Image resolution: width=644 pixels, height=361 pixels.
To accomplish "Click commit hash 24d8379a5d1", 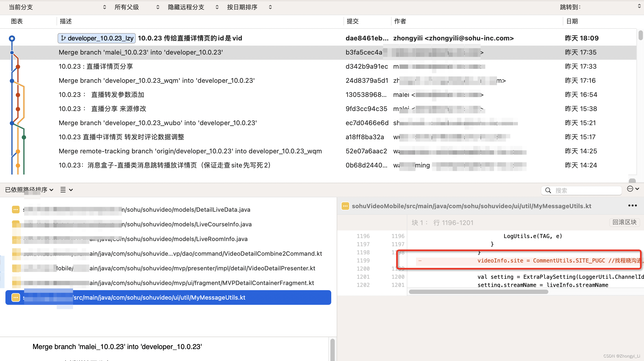I will click(367, 81).
